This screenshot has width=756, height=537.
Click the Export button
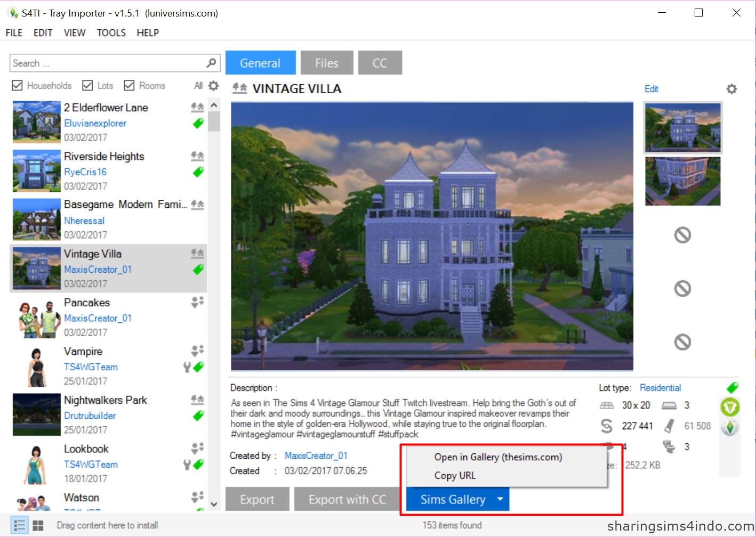point(257,499)
